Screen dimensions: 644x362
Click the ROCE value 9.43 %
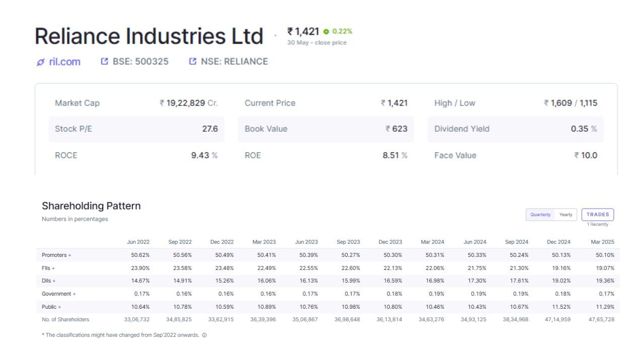point(204,155)
